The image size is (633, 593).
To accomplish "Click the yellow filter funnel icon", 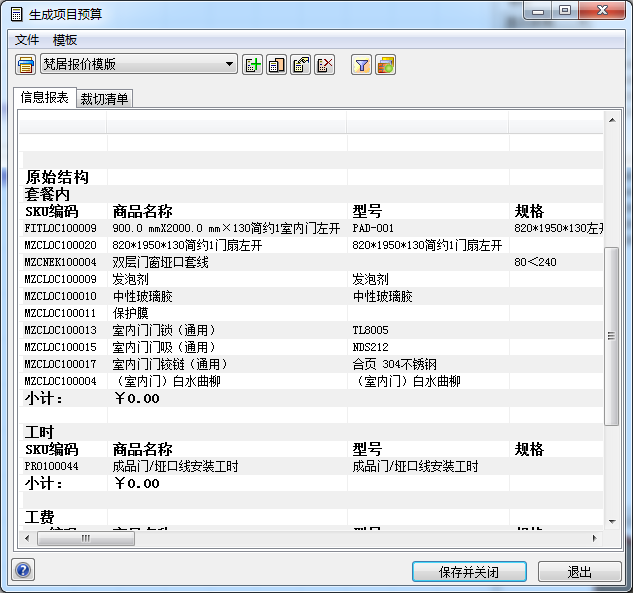I will pos(362,65).
